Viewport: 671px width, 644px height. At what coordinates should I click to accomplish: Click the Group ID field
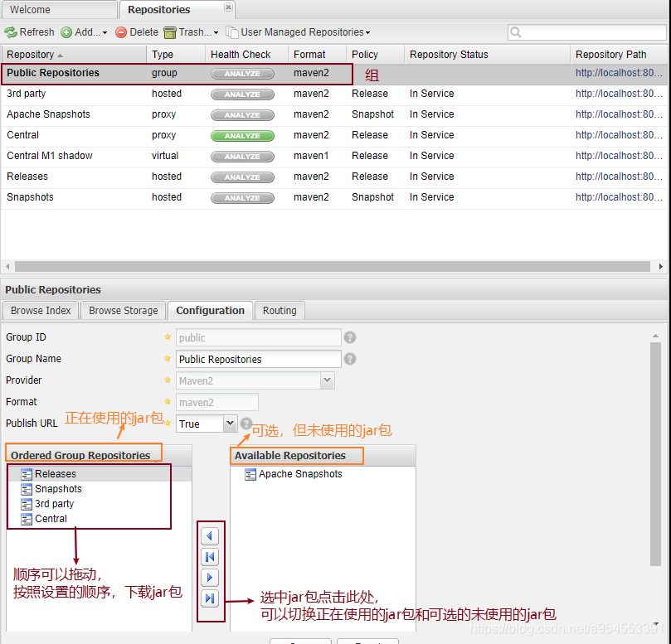point(259,338)
